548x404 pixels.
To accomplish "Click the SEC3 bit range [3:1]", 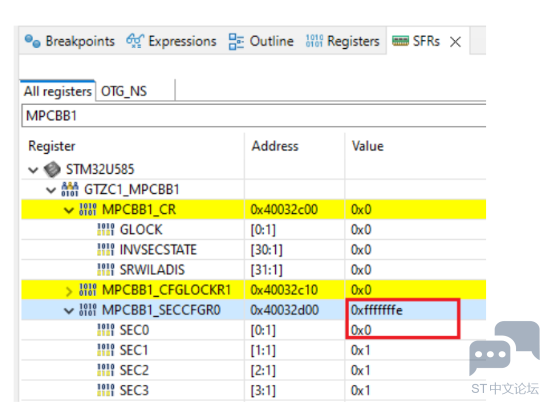I will [x=263, y=391].
